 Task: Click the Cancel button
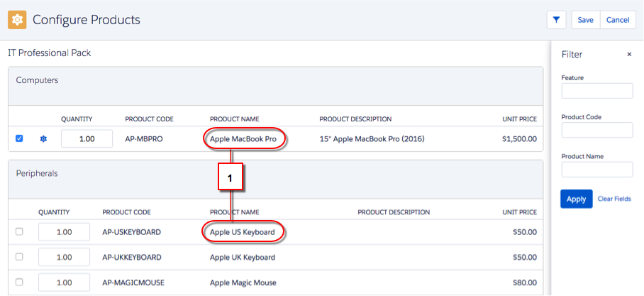(618, 20)
